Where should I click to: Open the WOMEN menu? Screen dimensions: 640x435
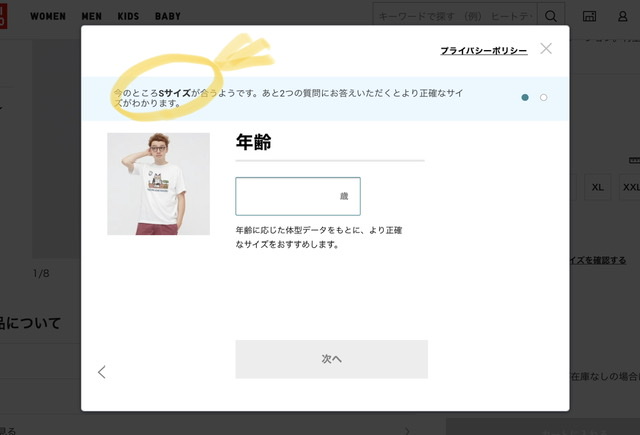[x=48, y=17]
